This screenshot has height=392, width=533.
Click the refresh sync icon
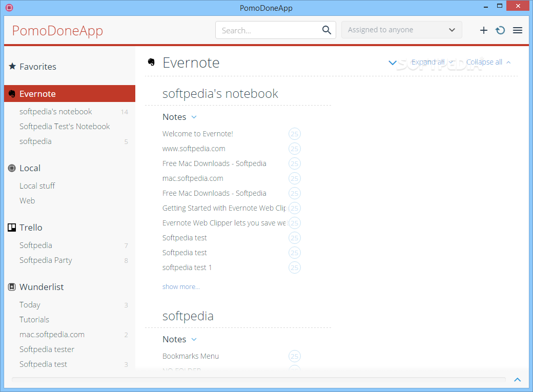(x=500, y=30)
